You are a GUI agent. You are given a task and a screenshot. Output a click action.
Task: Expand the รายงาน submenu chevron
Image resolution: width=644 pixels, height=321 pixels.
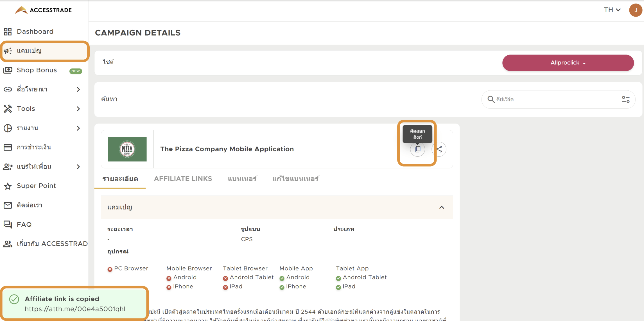point(78,128)
